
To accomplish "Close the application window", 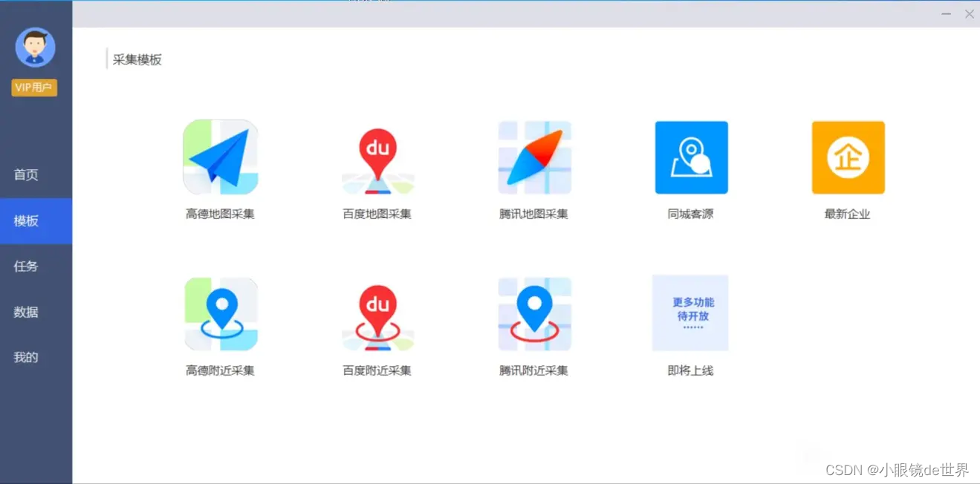I will tap(969, 14).
